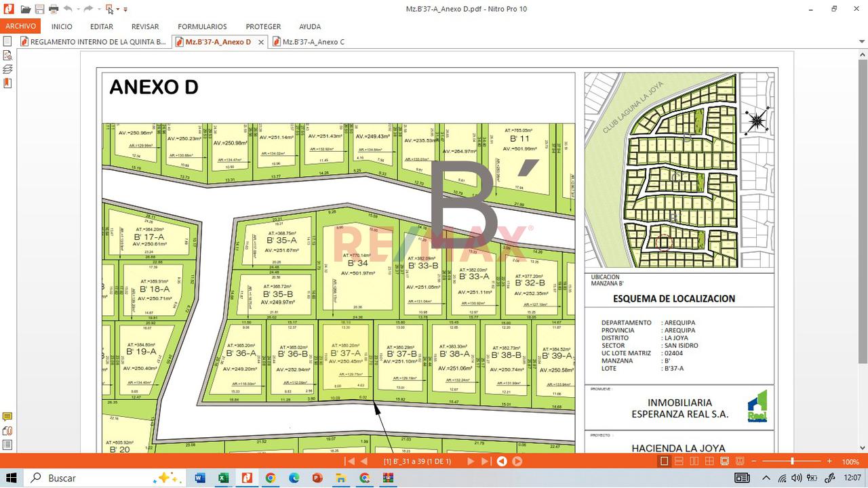Open Excel from the Windows taskbar

click(223, 478)
